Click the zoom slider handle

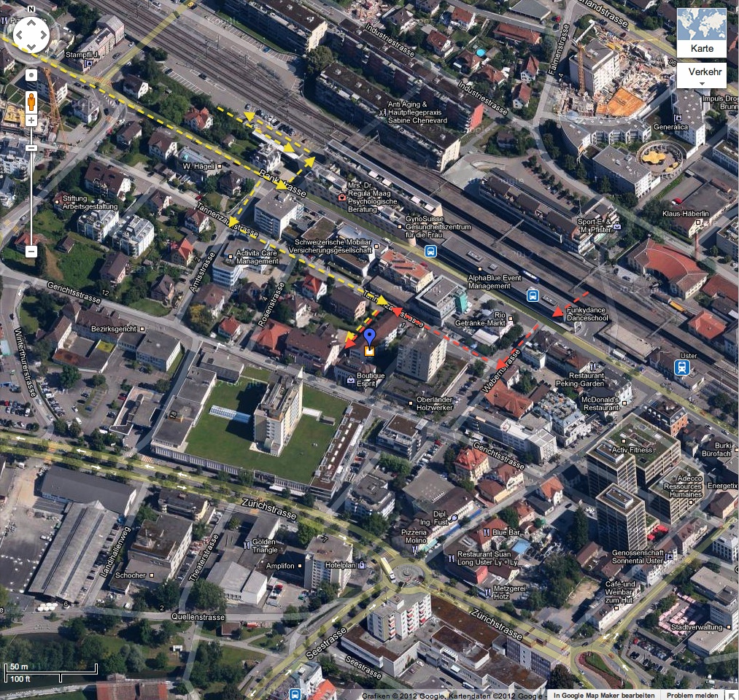click(x=31, y=148)
